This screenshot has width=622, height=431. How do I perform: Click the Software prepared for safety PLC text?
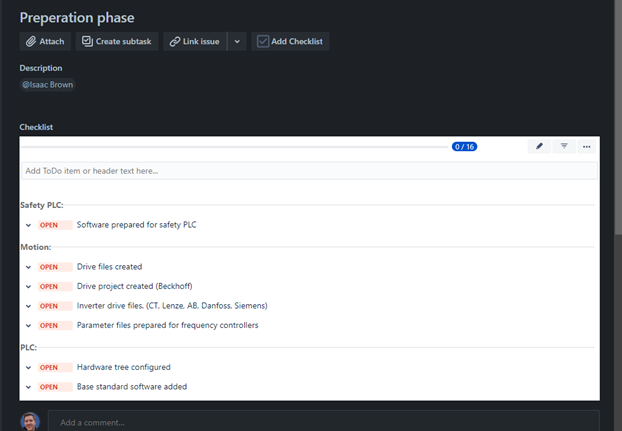tap(136, 225)
